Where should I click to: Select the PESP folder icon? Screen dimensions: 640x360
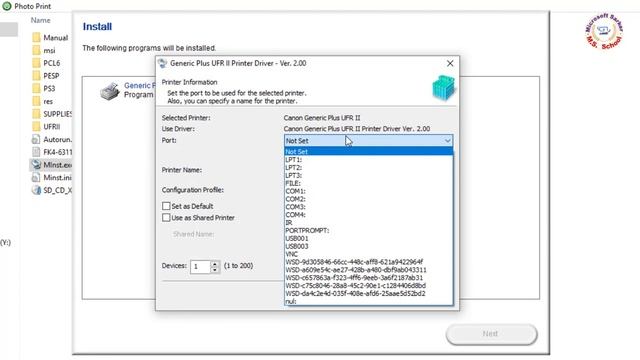pos(36,76)
